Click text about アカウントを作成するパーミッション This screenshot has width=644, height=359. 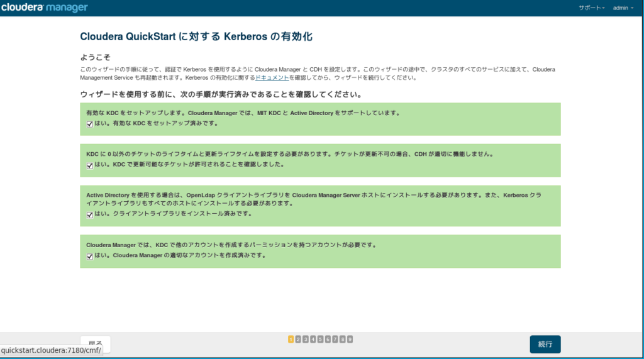pos(231,245)
